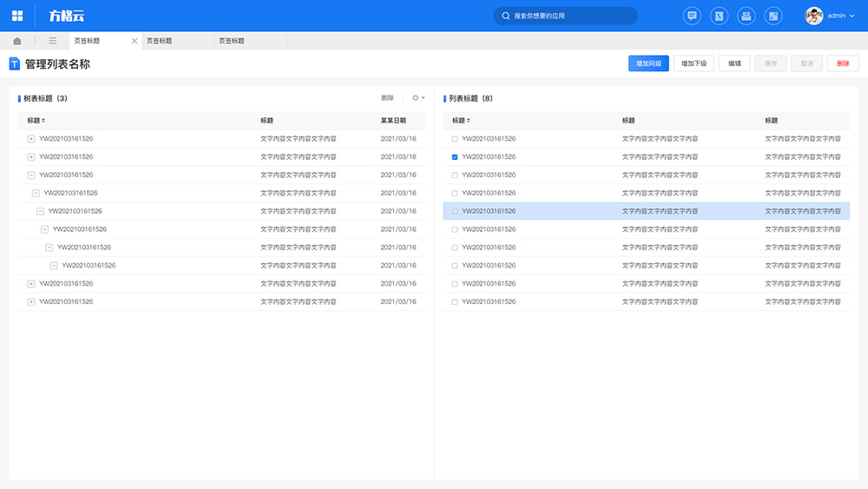Click the red 删除 button

pyautogui.click(x=843, y=63)
